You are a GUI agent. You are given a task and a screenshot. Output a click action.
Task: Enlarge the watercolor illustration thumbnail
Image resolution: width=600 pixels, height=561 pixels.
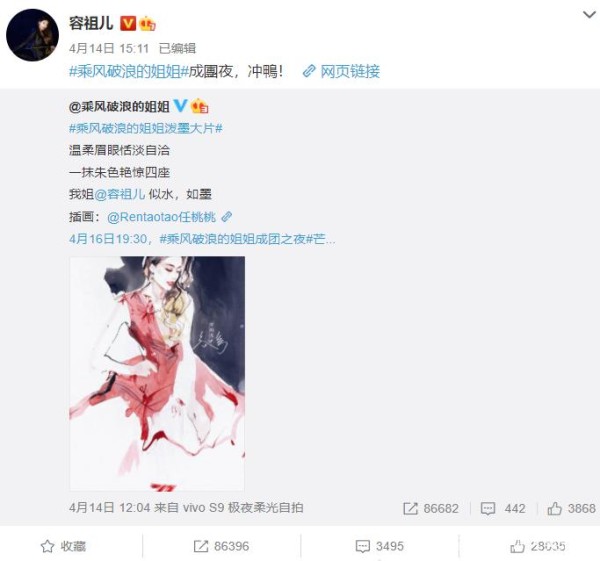tap(157, 373)
